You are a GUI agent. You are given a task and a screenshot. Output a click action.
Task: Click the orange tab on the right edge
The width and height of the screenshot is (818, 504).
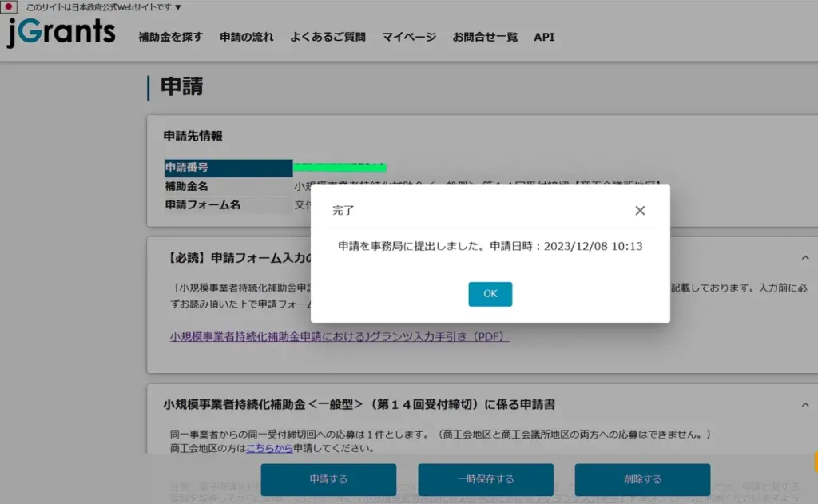pos(815,462)
